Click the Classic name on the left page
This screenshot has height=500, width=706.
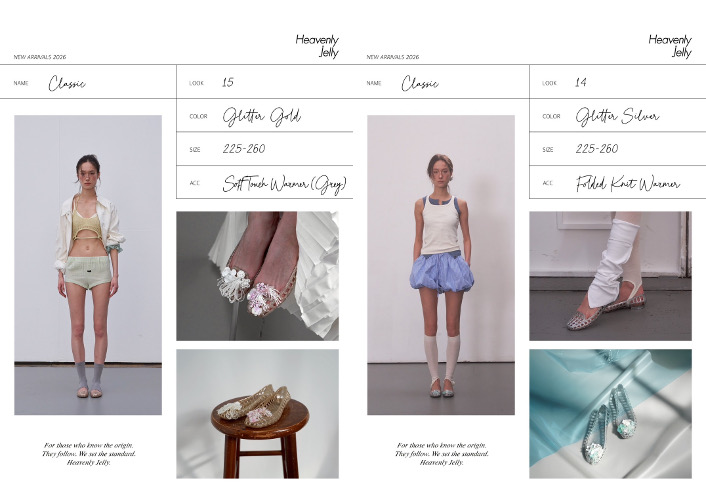[x=67, y=83]
